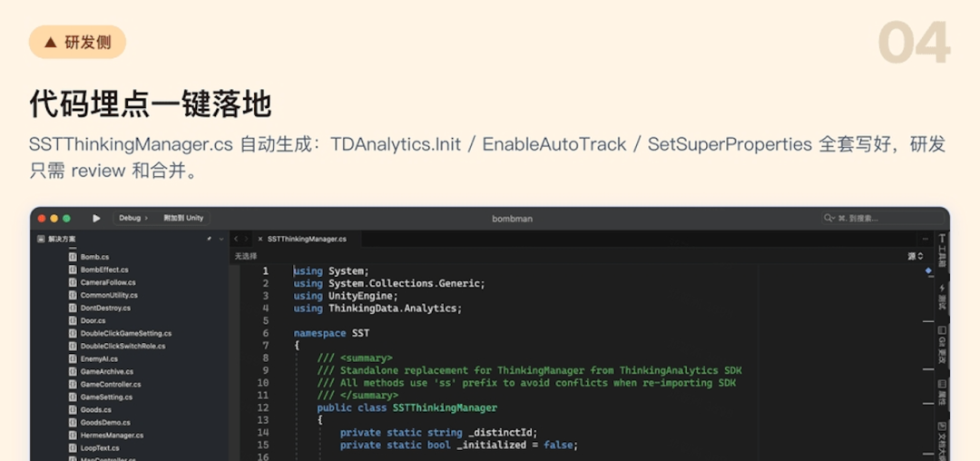Open DoubleClickGameSetting.cs file
The image size is (980, 461).
125,334
